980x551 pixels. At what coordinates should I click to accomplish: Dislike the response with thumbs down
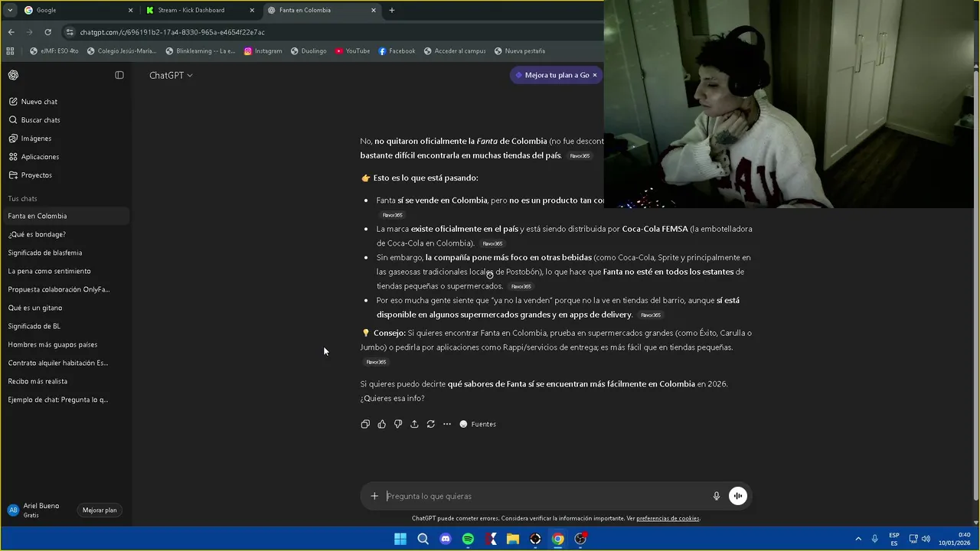click(x=398, y=424)
